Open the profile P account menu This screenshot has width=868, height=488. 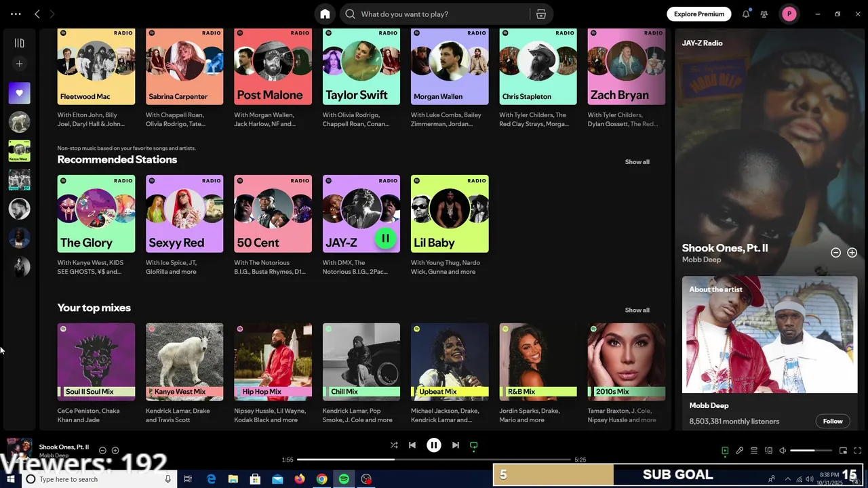[789, 14]
